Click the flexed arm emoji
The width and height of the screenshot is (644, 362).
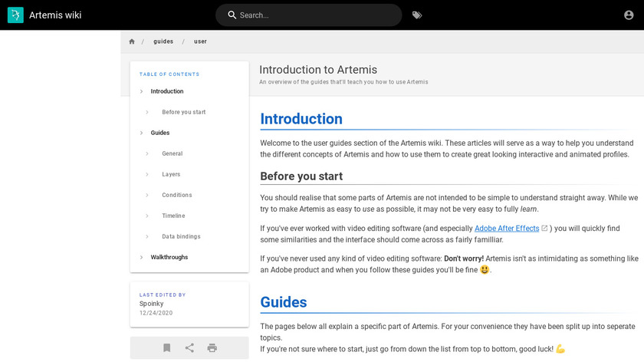[x=560, y=349]
